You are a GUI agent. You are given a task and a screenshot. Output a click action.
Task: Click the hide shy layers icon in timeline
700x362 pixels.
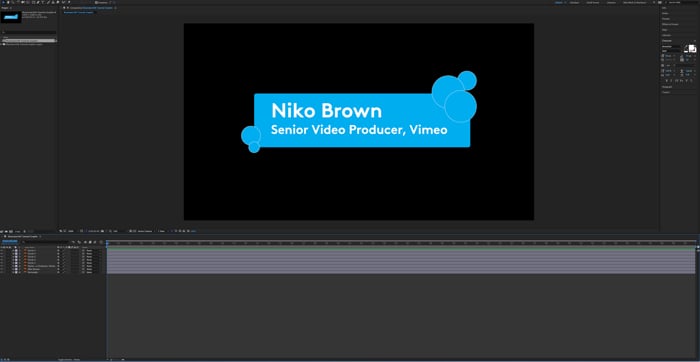point(85,242)
